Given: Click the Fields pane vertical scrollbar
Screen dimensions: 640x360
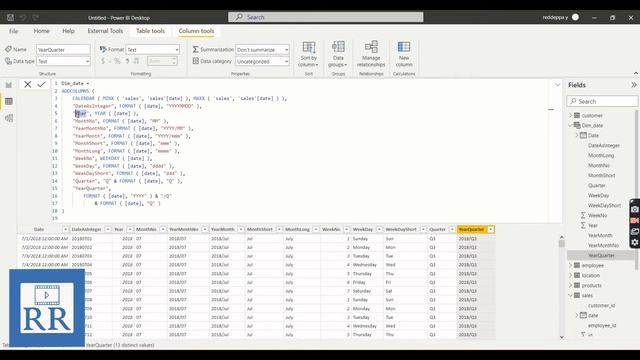Looking at the screenshot, I should pos(637,190).
